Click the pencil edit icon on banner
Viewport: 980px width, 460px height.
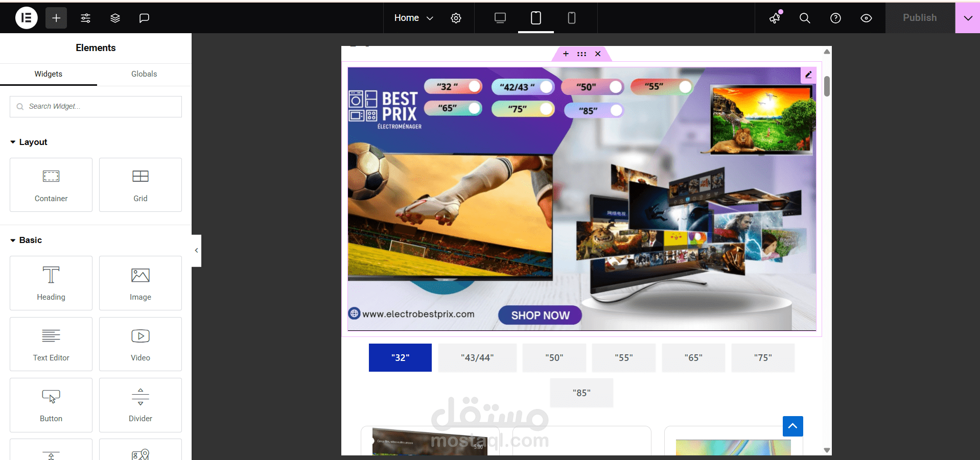click(808, 75)
